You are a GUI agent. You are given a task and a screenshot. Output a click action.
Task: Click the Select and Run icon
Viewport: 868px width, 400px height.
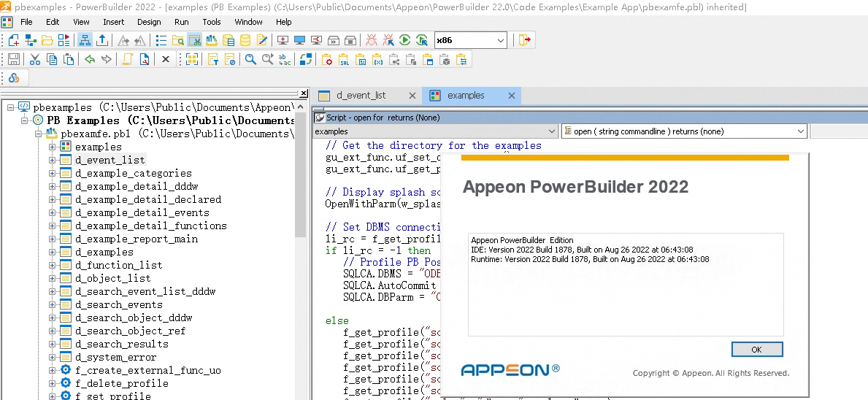click(422, 40)
